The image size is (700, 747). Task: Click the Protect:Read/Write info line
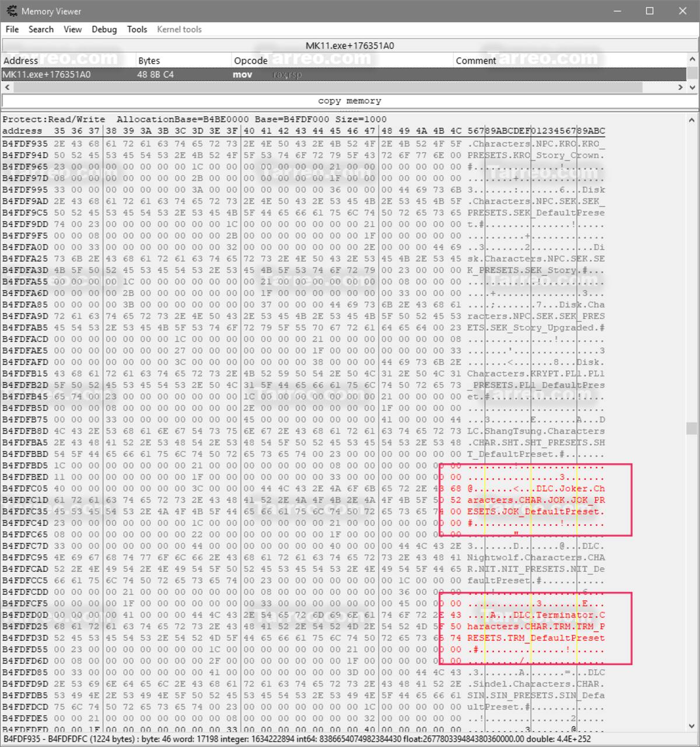(194, 119)
